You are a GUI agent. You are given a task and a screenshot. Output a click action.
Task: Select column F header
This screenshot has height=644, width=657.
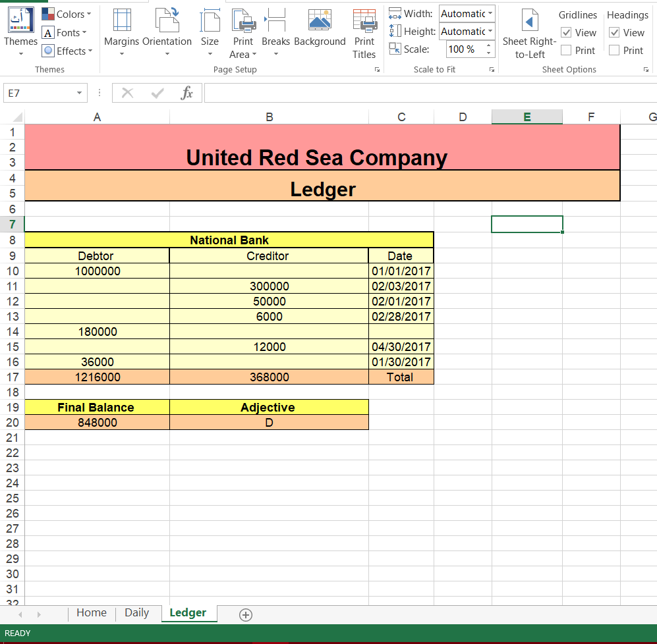pos(591,117)
